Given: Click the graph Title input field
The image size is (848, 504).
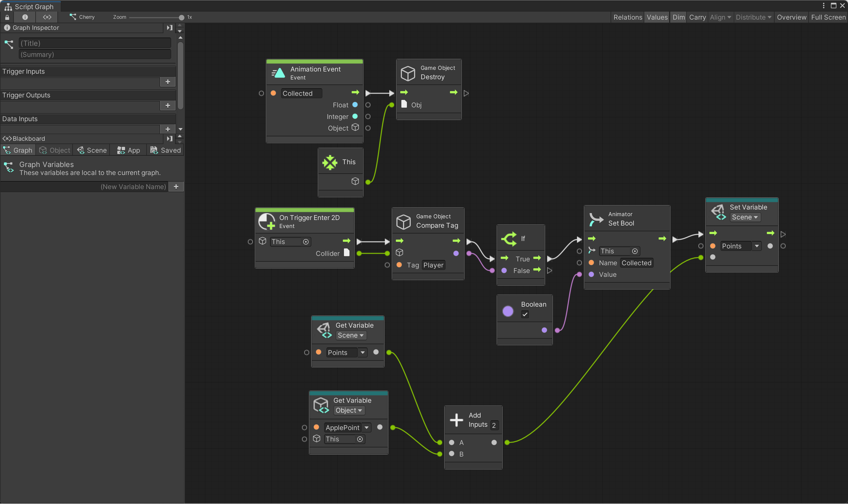Looking at the screenshot, I should (x=95, y=43).
